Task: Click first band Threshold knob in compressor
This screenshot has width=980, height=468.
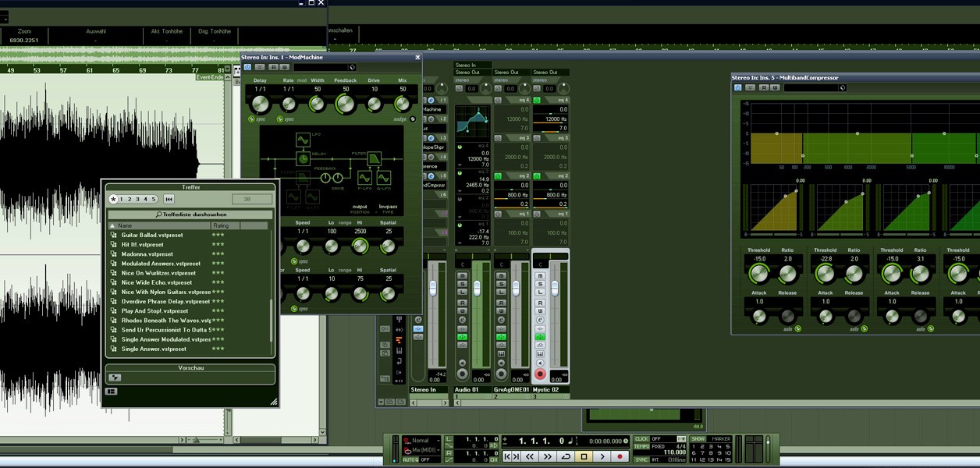Action: tap(758, 274)
